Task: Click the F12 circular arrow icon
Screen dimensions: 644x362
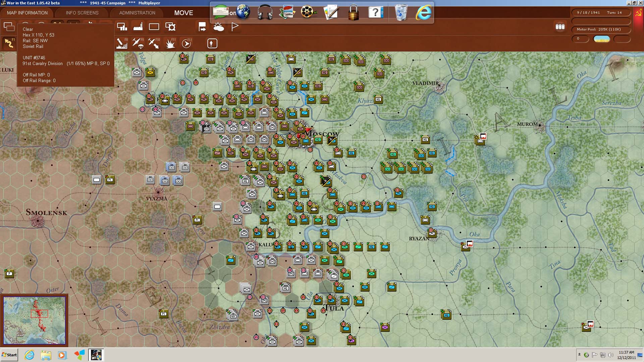Action: point(186,43)
